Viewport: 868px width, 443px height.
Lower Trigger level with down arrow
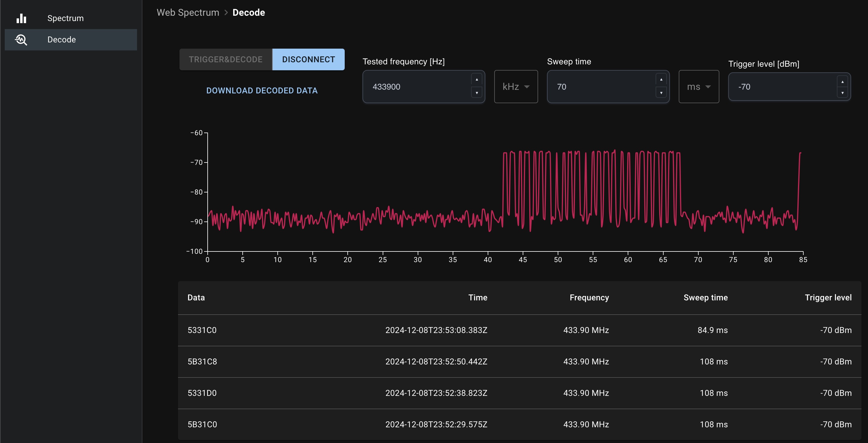pos(842,93)
